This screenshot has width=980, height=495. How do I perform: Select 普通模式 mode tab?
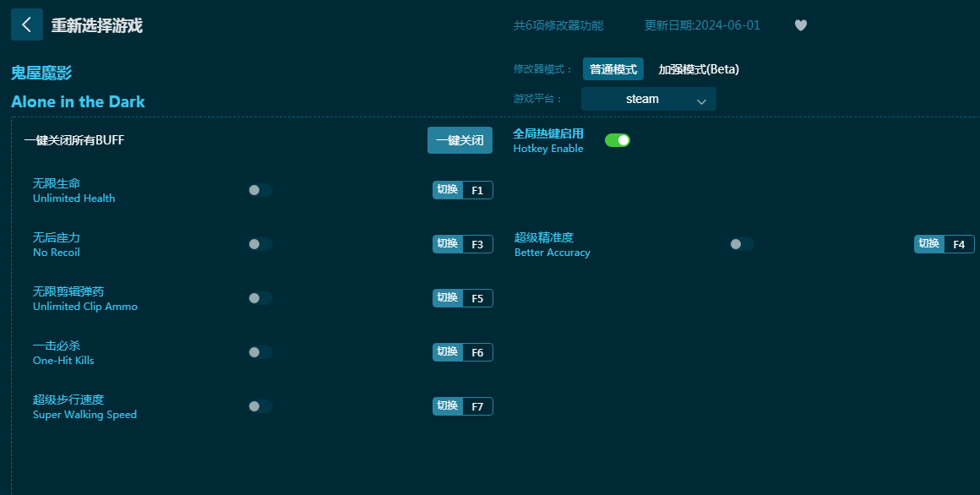(x=613, y=68)
